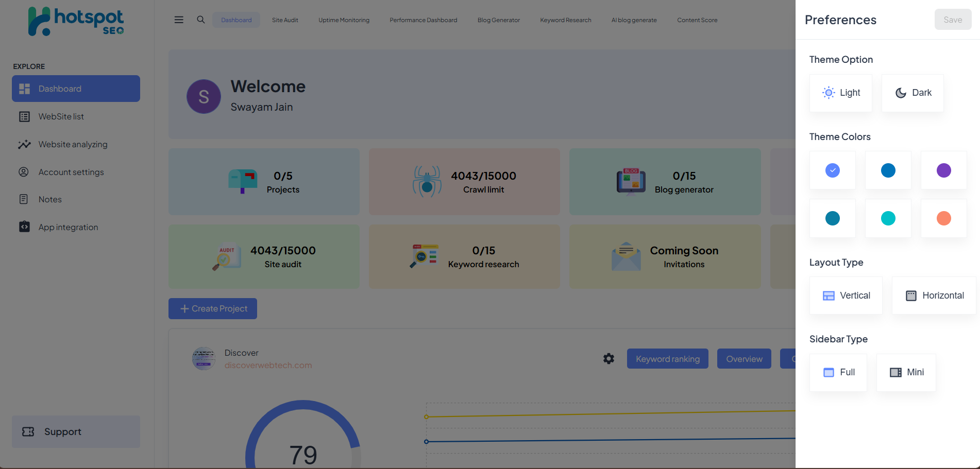The height and width of the screenshot is (469, 980).
Task: Click the Create Project button
Action: 213,309
